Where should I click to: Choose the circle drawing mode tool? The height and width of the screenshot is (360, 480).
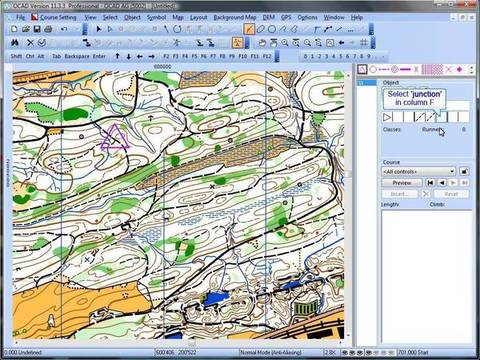272,29
